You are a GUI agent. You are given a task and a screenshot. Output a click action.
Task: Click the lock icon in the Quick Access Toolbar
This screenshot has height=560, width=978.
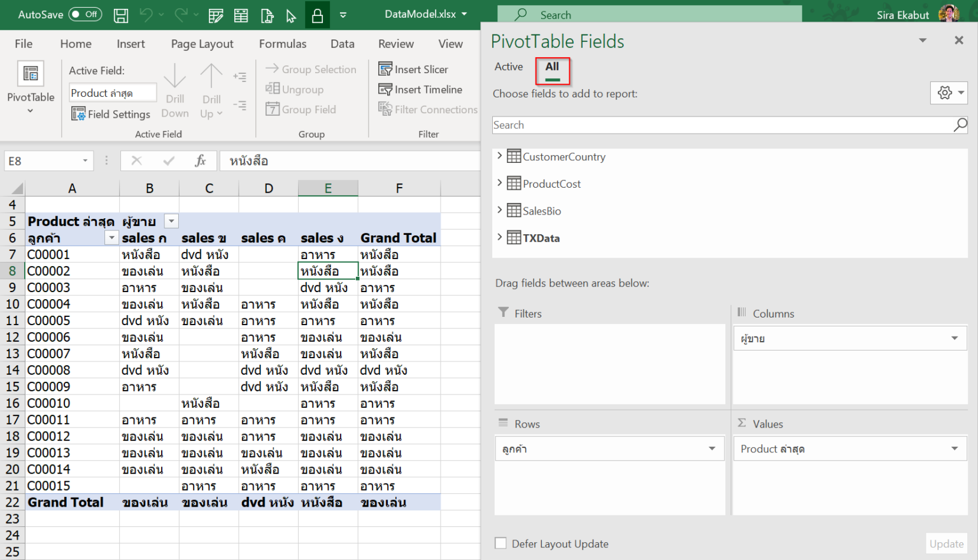(x=317, y=15)
